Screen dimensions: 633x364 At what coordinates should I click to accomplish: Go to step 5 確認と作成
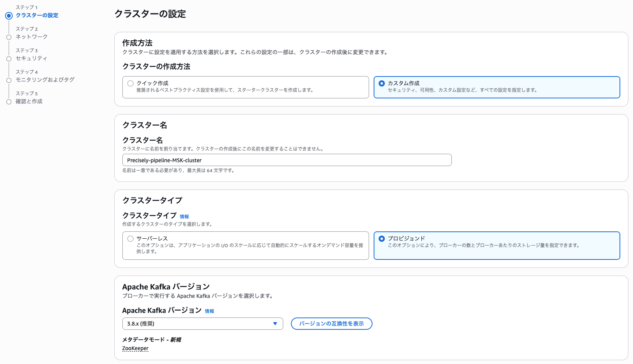click(x=29, y=101)
